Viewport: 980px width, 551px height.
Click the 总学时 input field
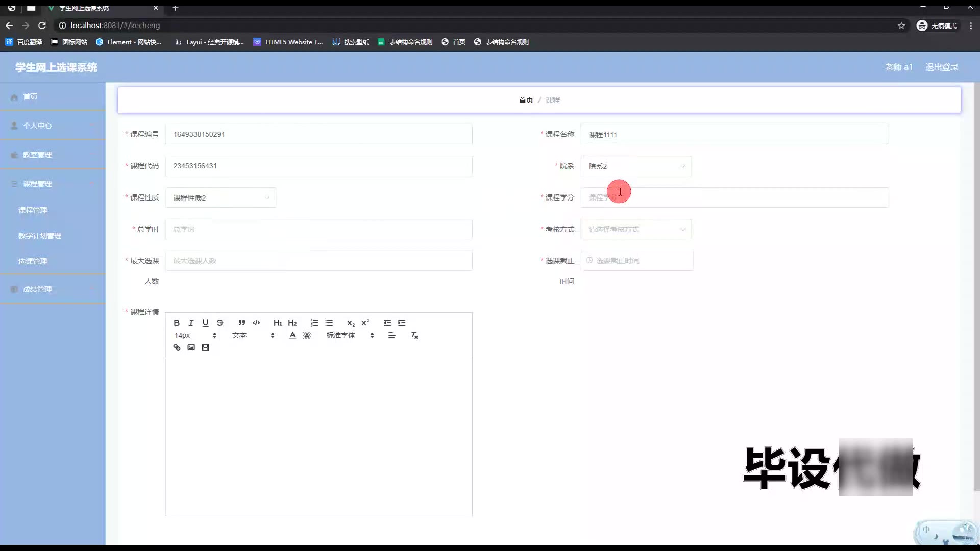coord(318,229)
